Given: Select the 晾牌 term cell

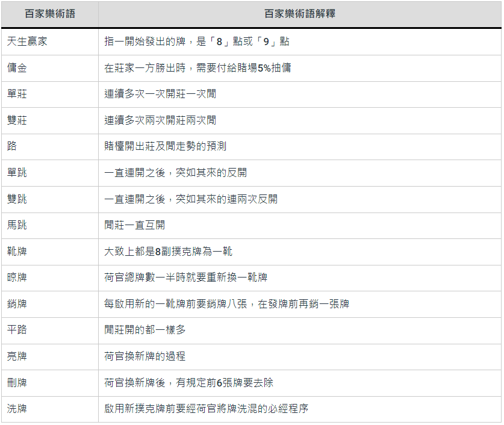Looking at the screenshot, I should click(17, 278).
